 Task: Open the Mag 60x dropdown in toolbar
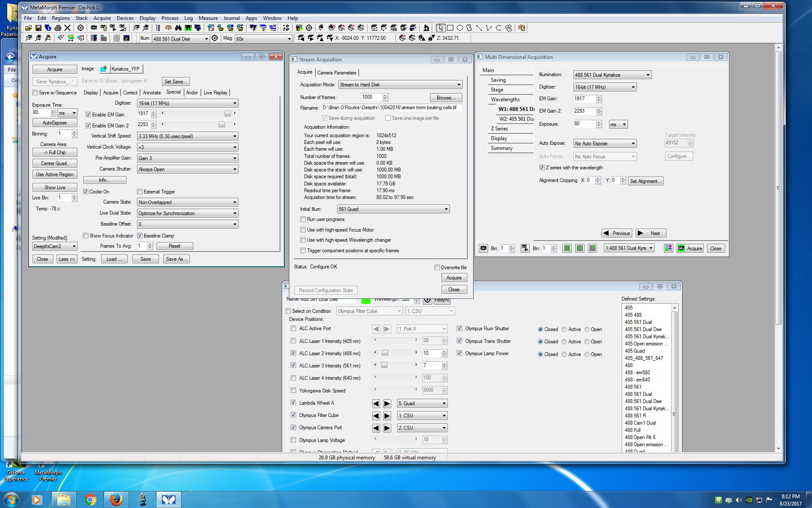click(263, 39)
